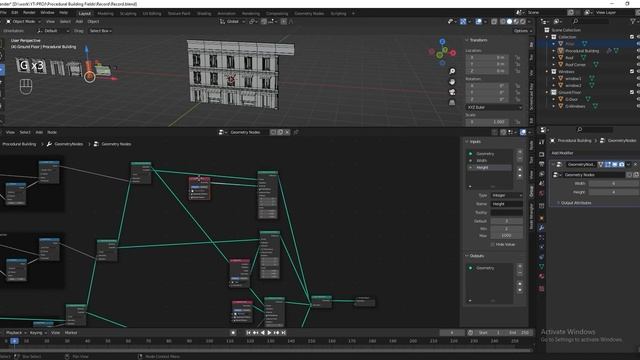Screen dimensions: 640x360
Task: Click the Procedural Building object icon in outliner
Action: (x=560, y=51)
